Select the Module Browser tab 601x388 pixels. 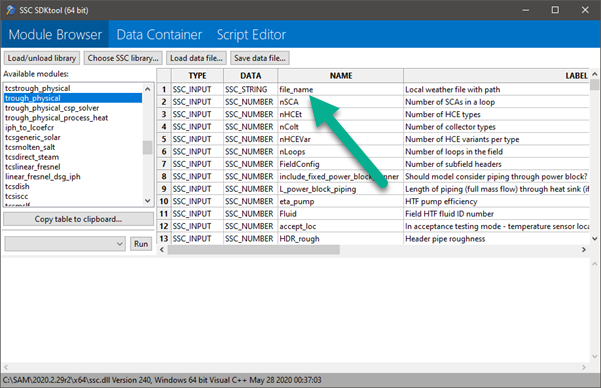click(x=55, y=35)
